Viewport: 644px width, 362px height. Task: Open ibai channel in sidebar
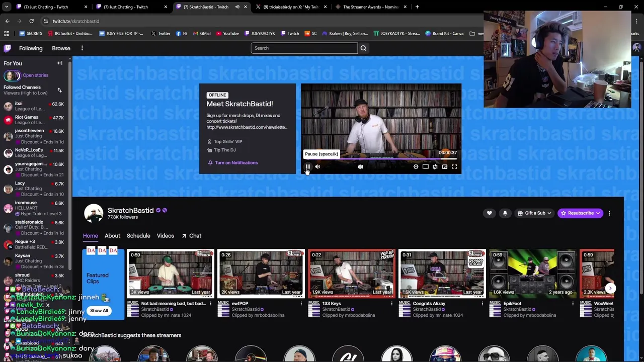[34, 106]
